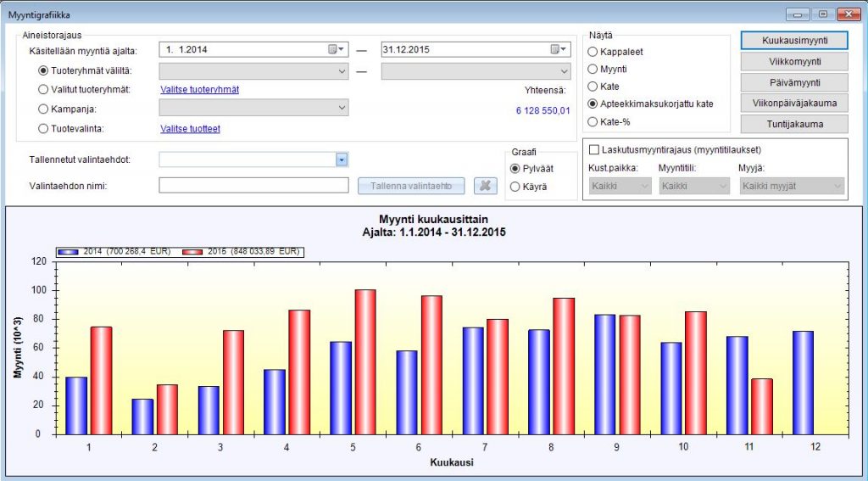Show the Viikkomyynti view
Image resolution: width=868 pixels, height=481 pixels.
click(795, 62)
